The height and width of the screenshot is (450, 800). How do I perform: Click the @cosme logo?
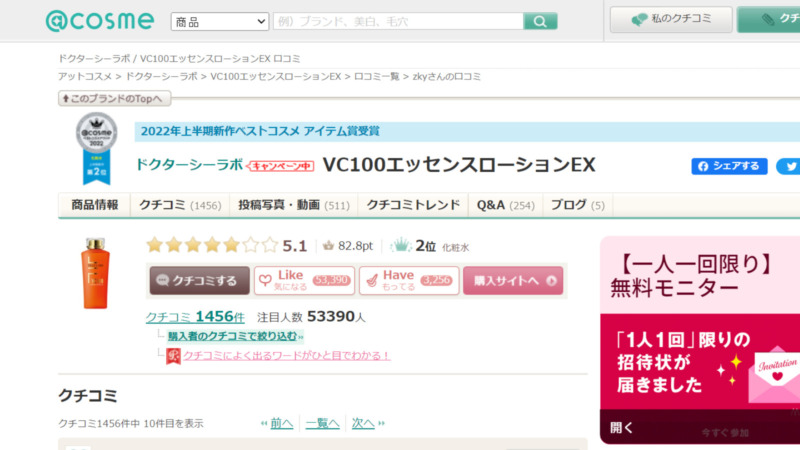99,21
